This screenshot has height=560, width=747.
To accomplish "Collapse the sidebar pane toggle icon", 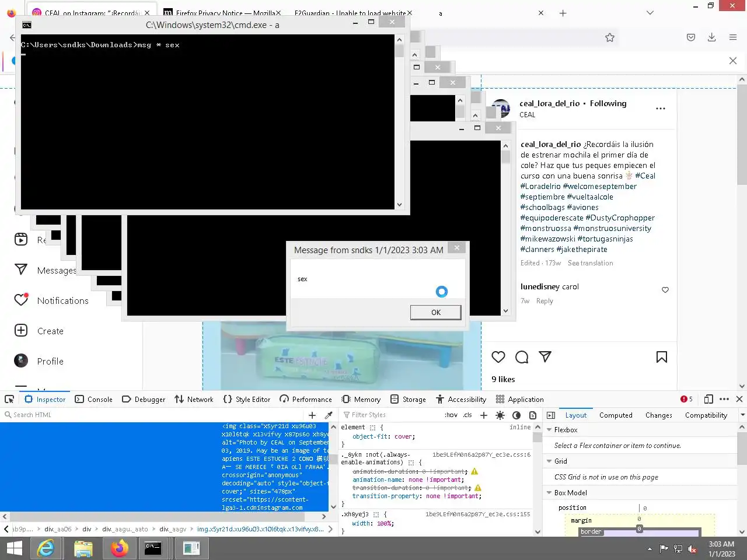I will pyautogui.click(x=551, y=415).
